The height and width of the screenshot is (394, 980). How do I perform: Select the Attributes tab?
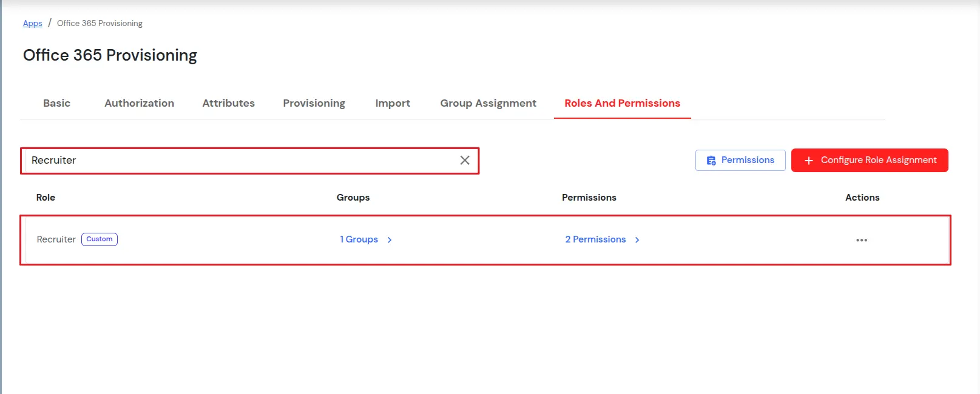pyautogui.click(x=228, y=103)
